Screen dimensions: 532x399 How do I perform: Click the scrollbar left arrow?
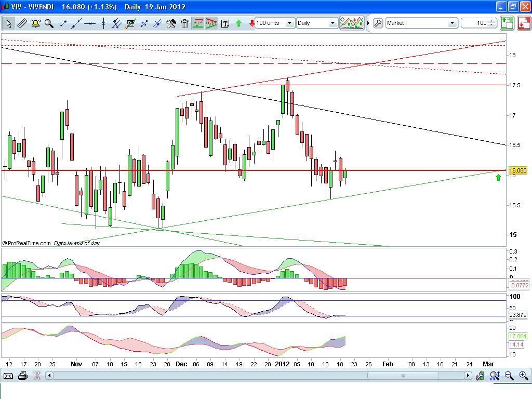coord(49,376)
